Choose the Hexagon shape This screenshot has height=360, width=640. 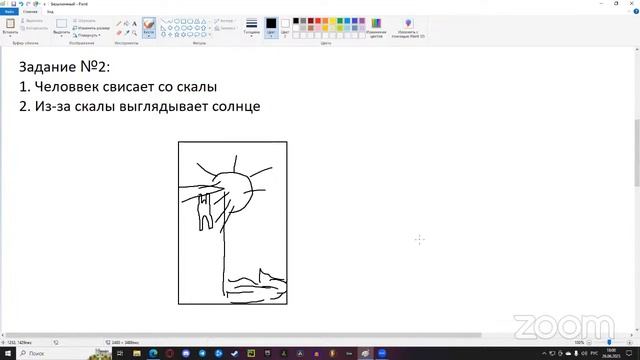click(184, 28)
